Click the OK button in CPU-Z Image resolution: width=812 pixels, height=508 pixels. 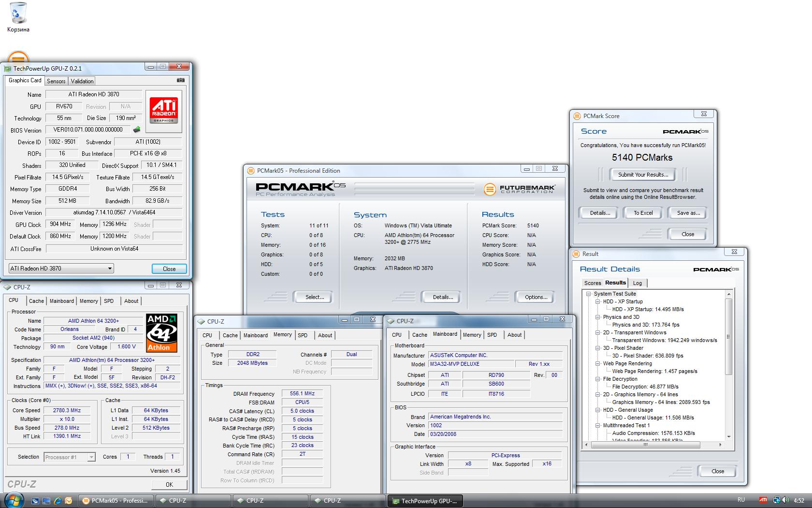point(169,484)
